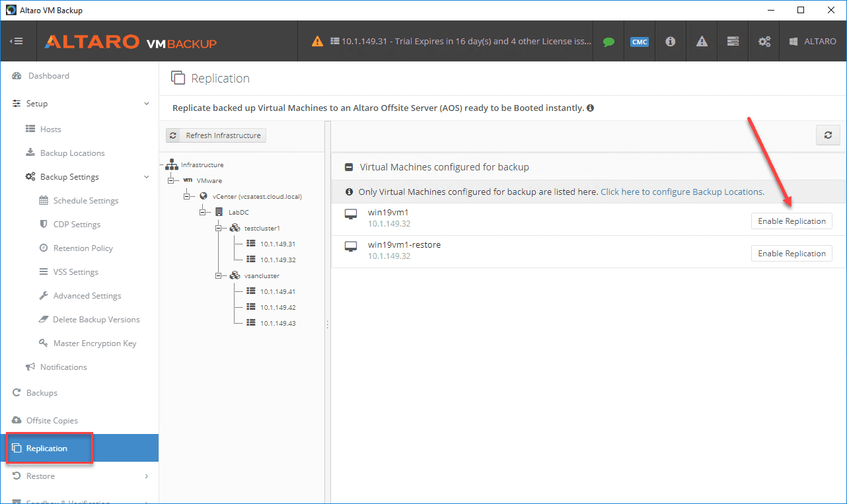Collapse the Backup Settings submenu chevron
This screenshot has width=847, height=504.
pyautogui.click(x=147, y=177)
